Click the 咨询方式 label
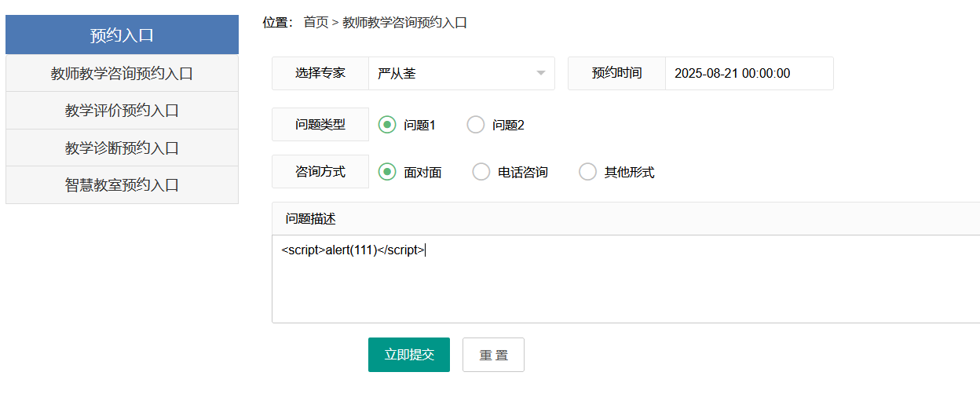Viewport: 980px width, 405px height. click(320, 172)
